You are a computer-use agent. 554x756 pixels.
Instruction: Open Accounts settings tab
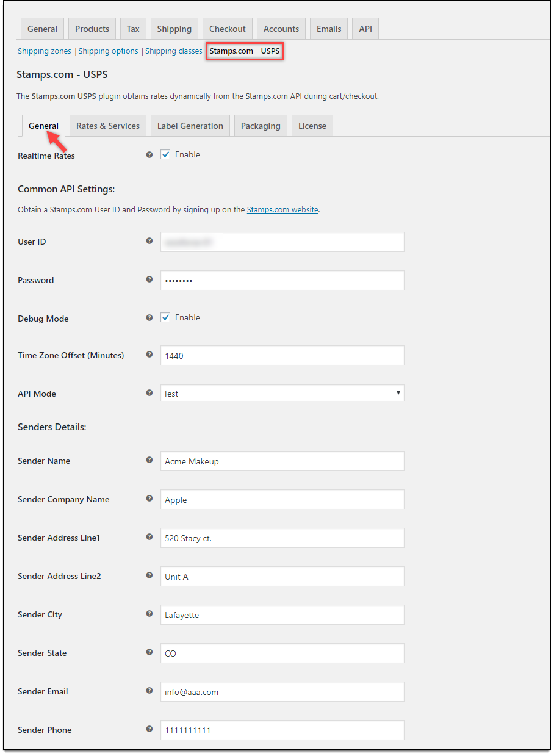coord(281,29)
